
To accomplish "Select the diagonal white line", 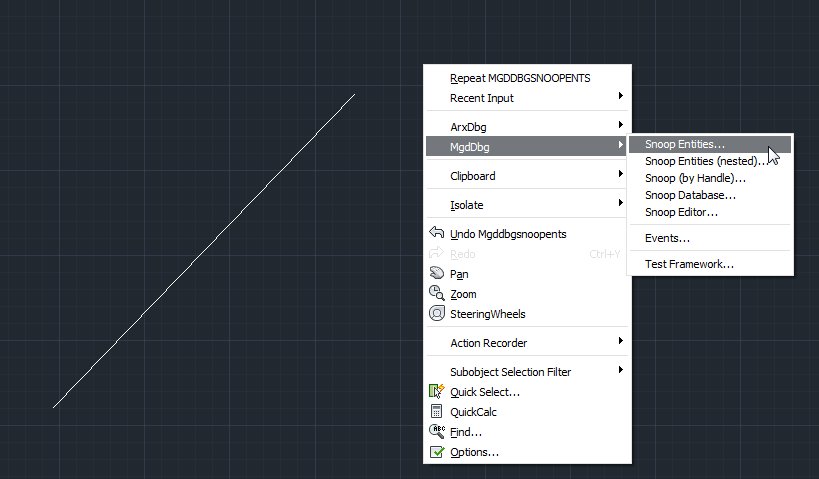I will [204, 251].
